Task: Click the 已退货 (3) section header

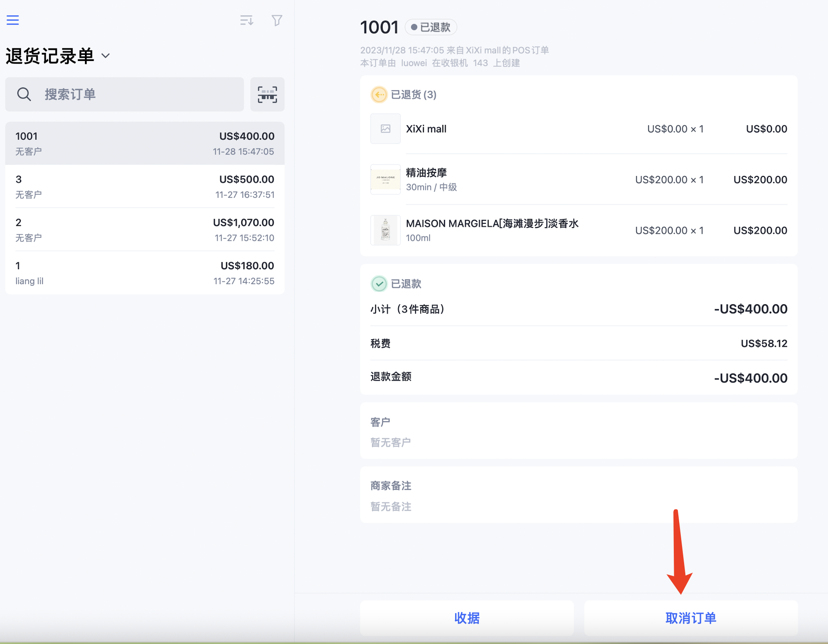Action: (x=414, y=95)
